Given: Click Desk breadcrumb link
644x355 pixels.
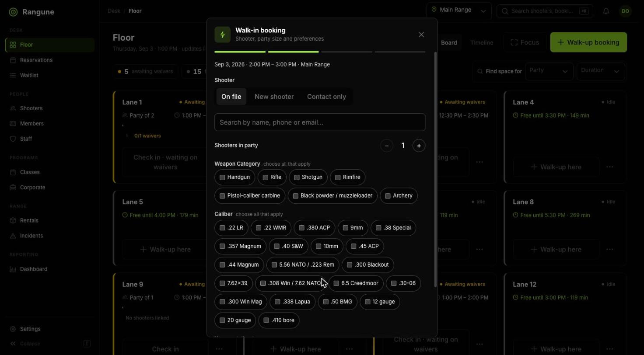Looking at the screenshot, I should tap(114, 11).
